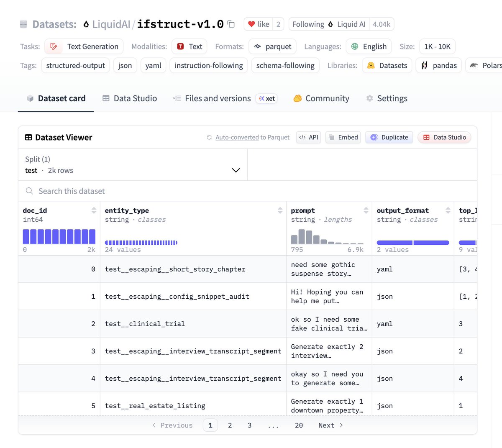This screenshot has height=448, width=502.
Task: Copy dataset name with the copy icon
Action: pyautogui.click(x=231, y=24)
